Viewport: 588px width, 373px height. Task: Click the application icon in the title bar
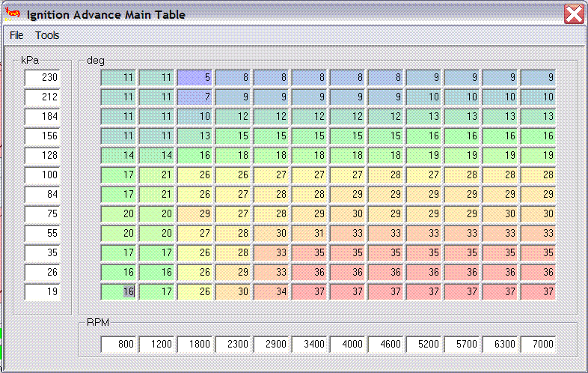[13, 14]
